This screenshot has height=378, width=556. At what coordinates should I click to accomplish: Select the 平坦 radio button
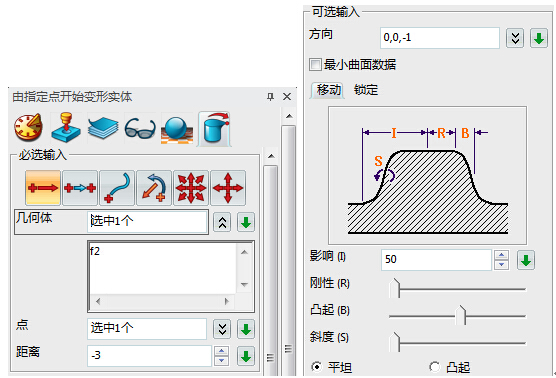(x=317, y=367)
